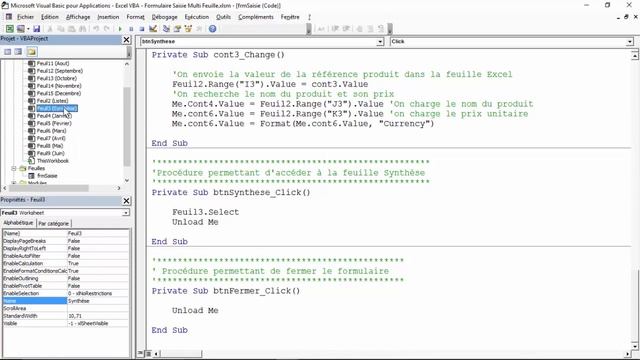Select Feuil14 (Novembre) in project tree
Screen dimensions: 640x360
[x=59, y=86]
